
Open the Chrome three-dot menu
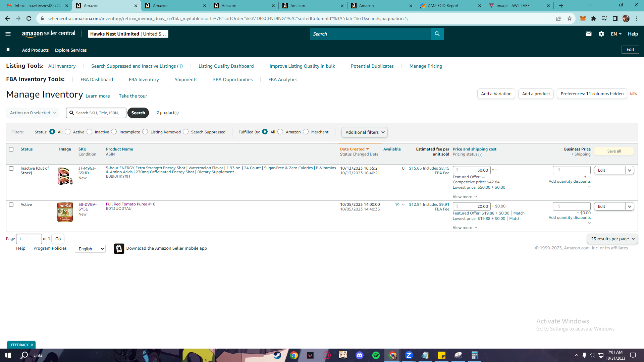point(637,18)
